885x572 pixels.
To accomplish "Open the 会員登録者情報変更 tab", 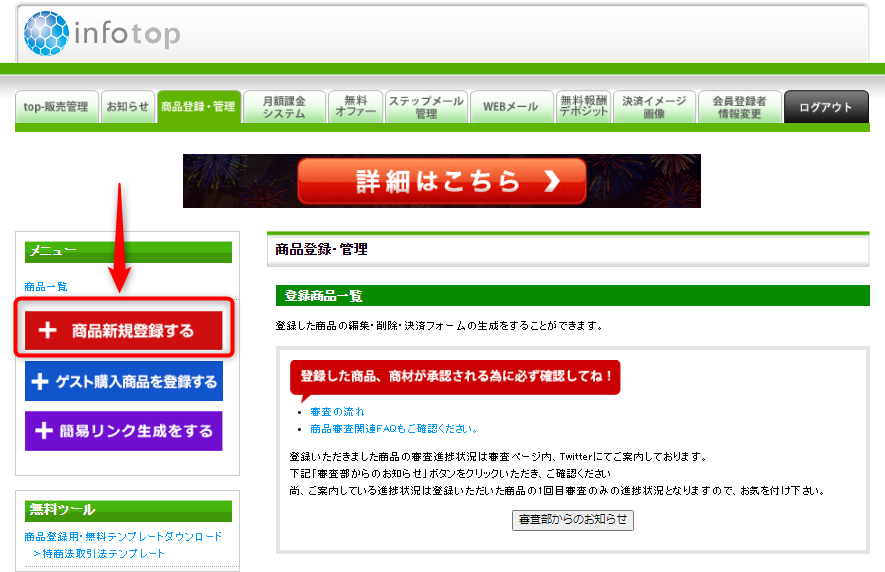I will [739, 107].
